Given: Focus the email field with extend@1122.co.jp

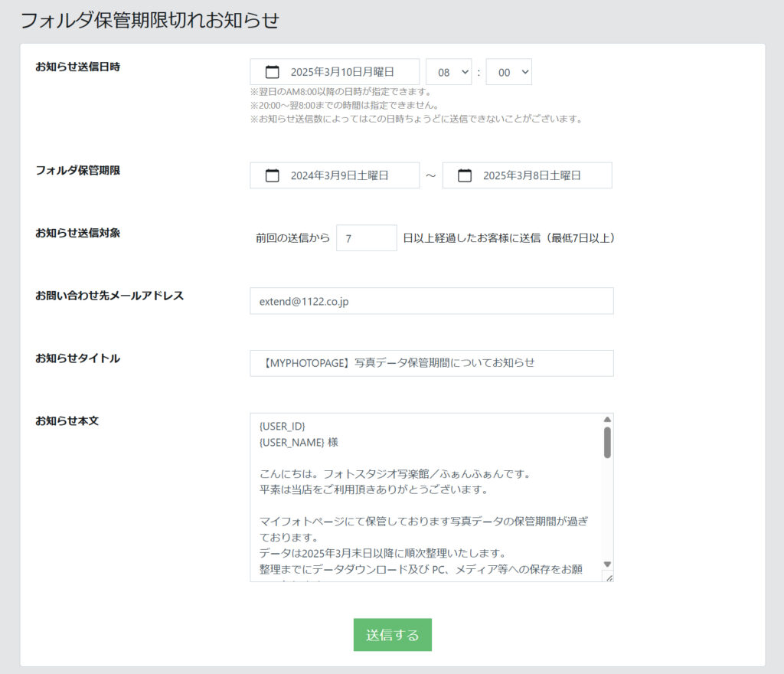Looking at the screenshot, I should [431, 301].
